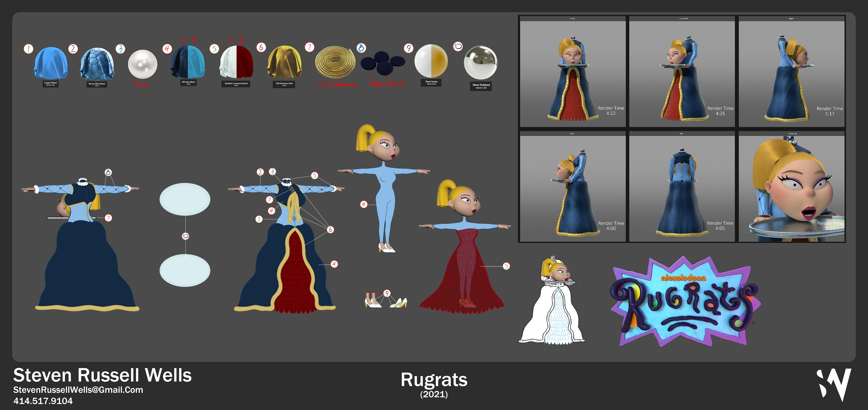
Task: Open the Front 3/4 render thumbnail
Action: click(682, 72)
